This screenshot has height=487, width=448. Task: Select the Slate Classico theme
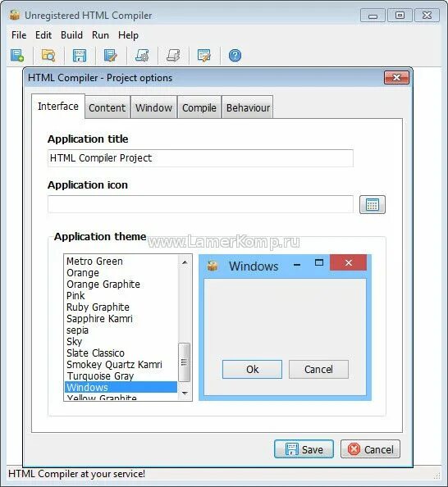(x=121, y=353)
